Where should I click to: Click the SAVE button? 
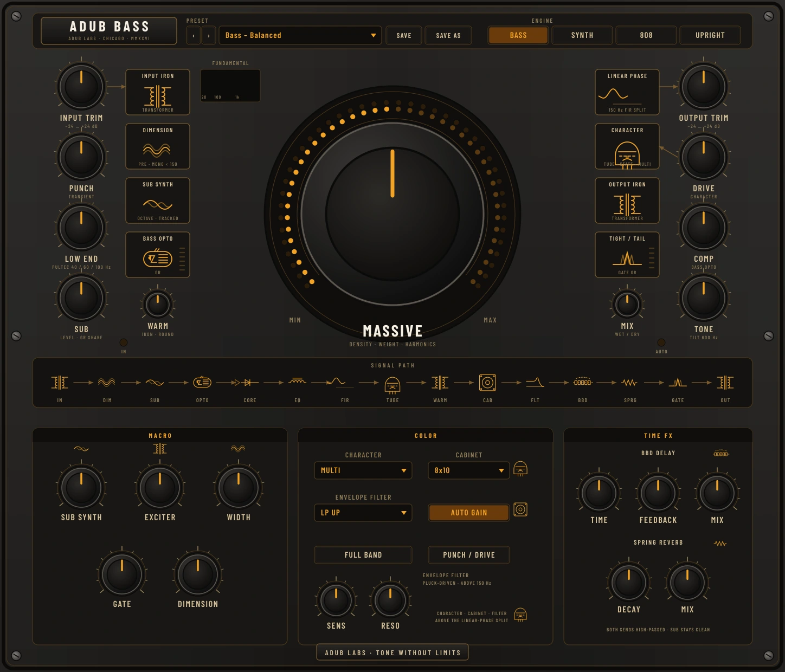coord(404,36)
